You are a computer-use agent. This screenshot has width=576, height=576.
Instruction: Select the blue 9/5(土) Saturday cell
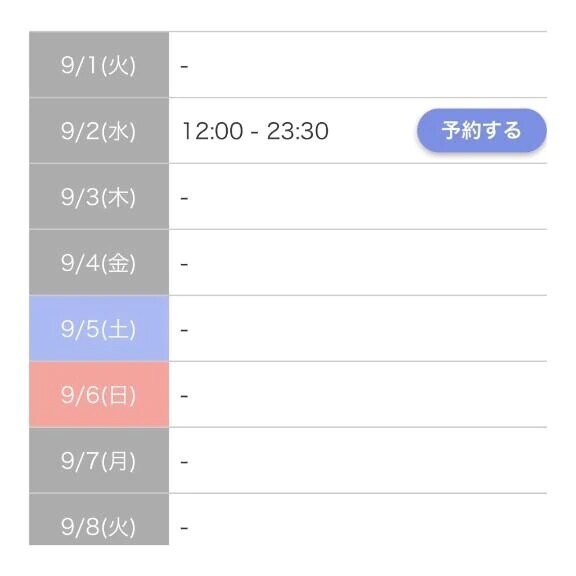99,328
